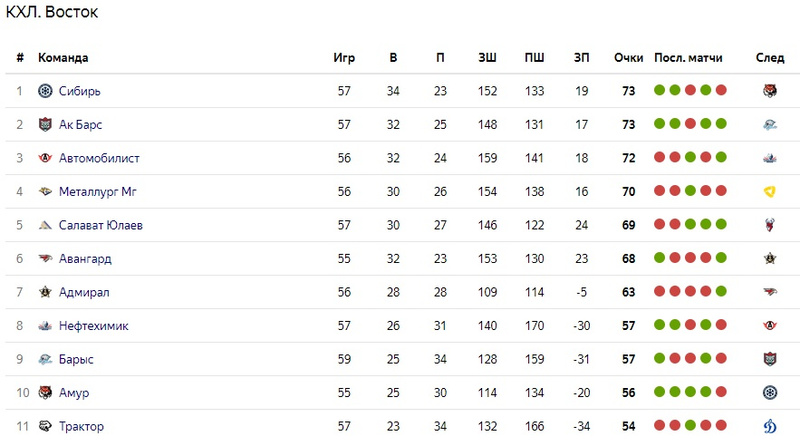Click the Салават Юлаев team logo
Viewport: 800px width, 448px height.
[x=45, y=225]
